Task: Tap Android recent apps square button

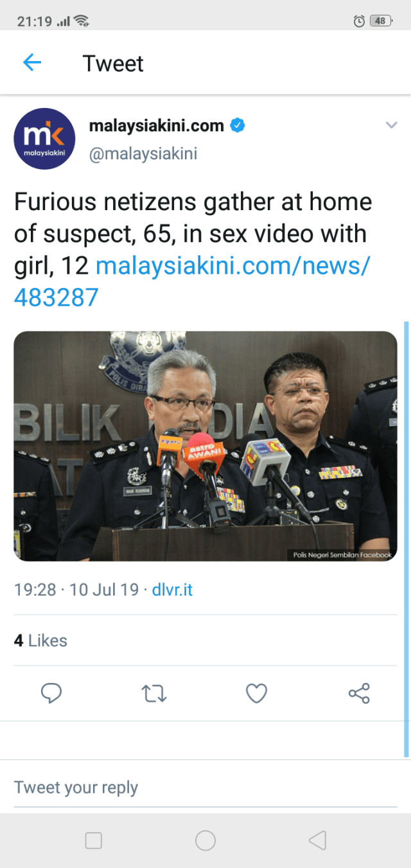Action: (x=94, y=840)
